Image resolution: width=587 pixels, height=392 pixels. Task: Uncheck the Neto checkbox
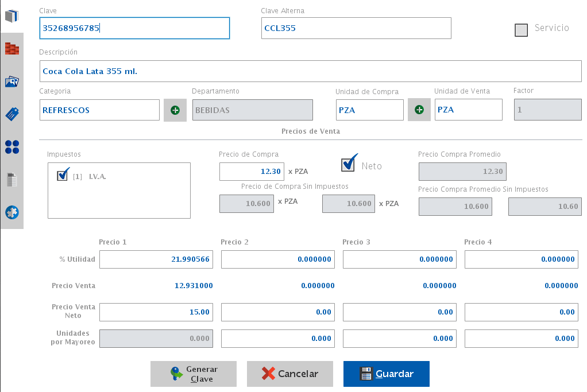348,165
